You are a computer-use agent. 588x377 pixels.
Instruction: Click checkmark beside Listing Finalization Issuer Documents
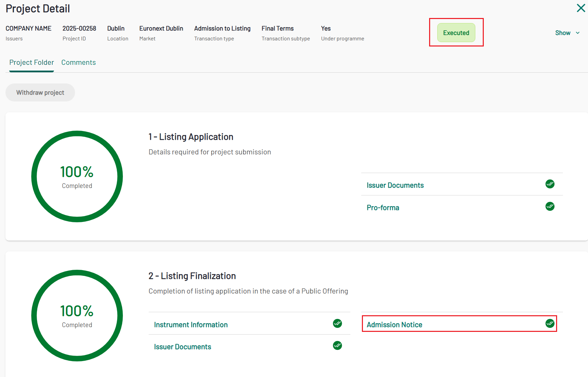point(337,345)
